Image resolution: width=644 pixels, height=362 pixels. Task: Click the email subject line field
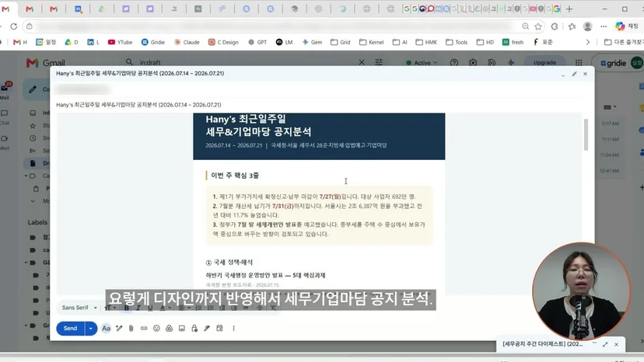coord(320,105)
